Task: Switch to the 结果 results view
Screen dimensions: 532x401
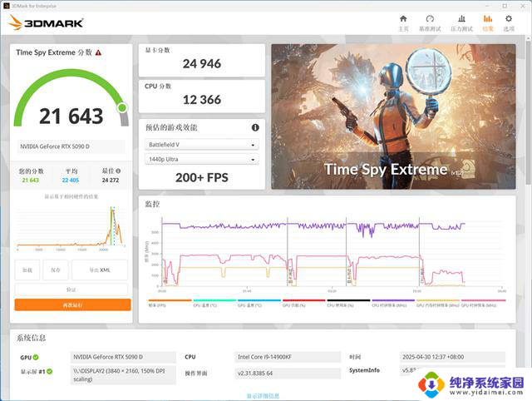Action: point(488,23)
